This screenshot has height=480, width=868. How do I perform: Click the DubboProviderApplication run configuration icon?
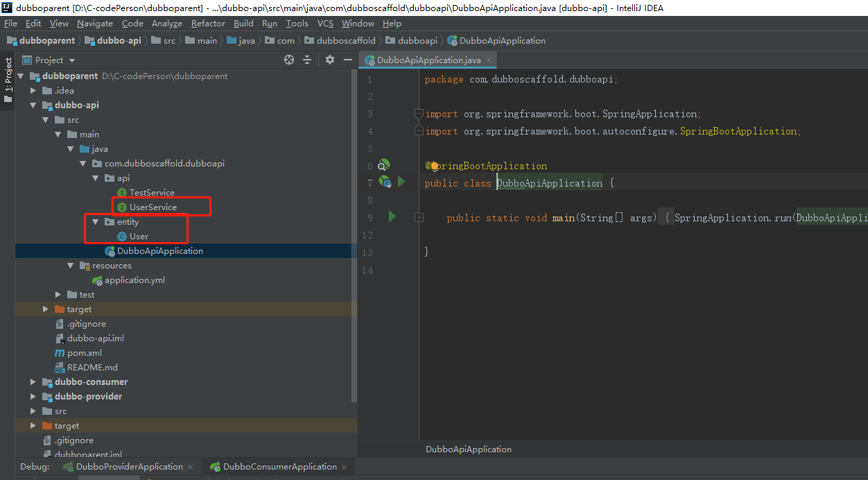[67, 467]
